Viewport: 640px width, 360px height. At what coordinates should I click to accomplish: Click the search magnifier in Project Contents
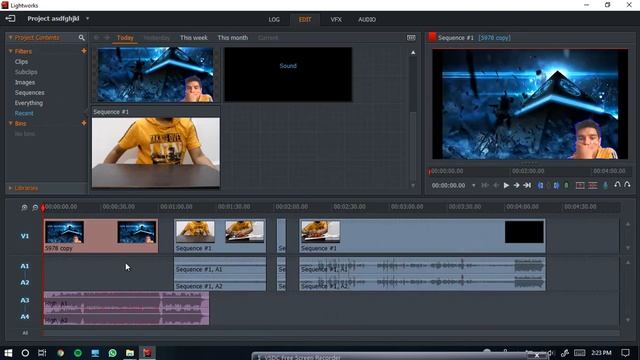(x=82, y=38)
